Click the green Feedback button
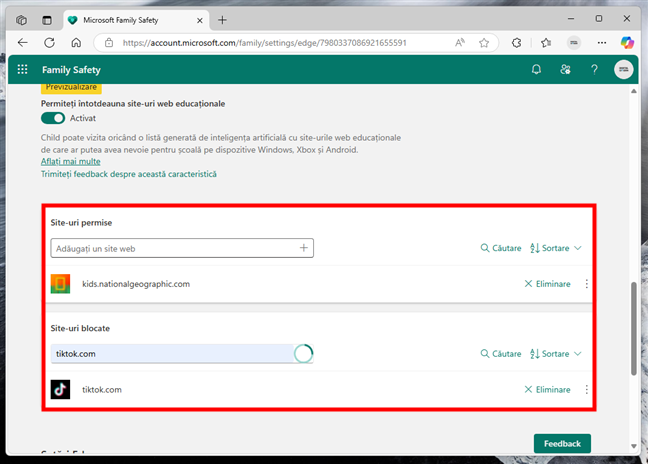Image resolution: width=648 pixels, height=464 pixels. pyautogui.click(x=562, y=443)
